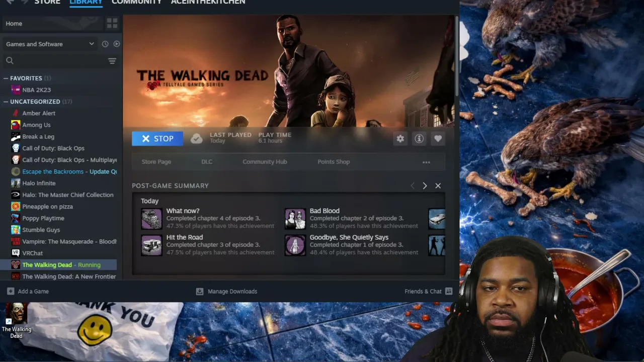Open game settings gear icon

pos(400,139)
